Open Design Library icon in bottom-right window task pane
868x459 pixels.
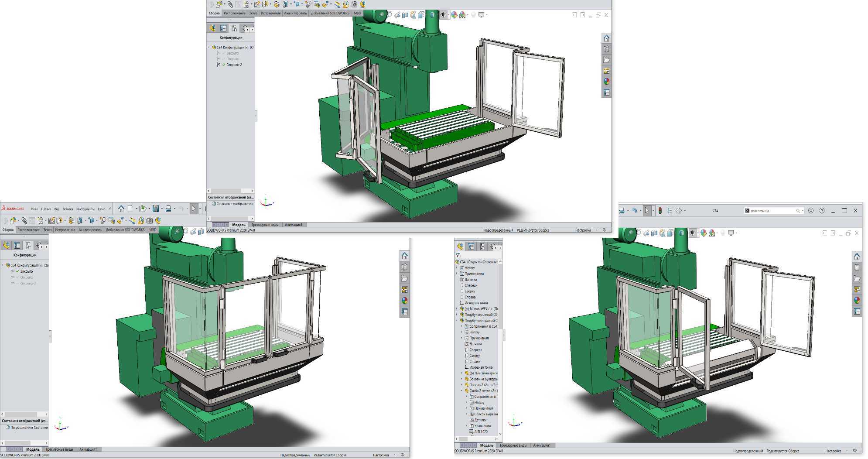857,267
